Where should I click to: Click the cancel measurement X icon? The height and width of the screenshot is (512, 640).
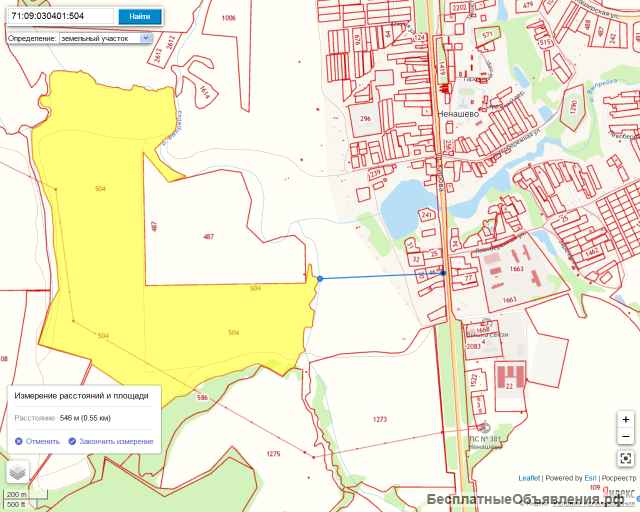point(19,441)
